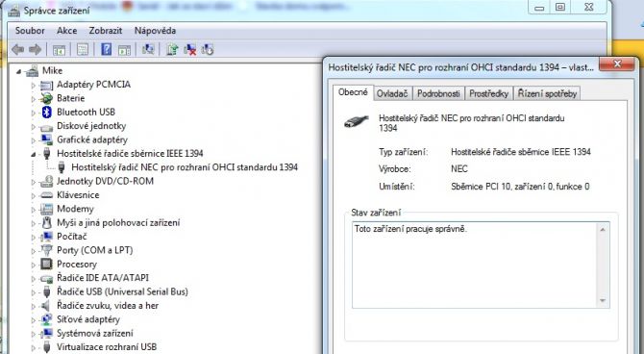Scan for hardware changes icon
644x354 pixels.
(148, 50)
